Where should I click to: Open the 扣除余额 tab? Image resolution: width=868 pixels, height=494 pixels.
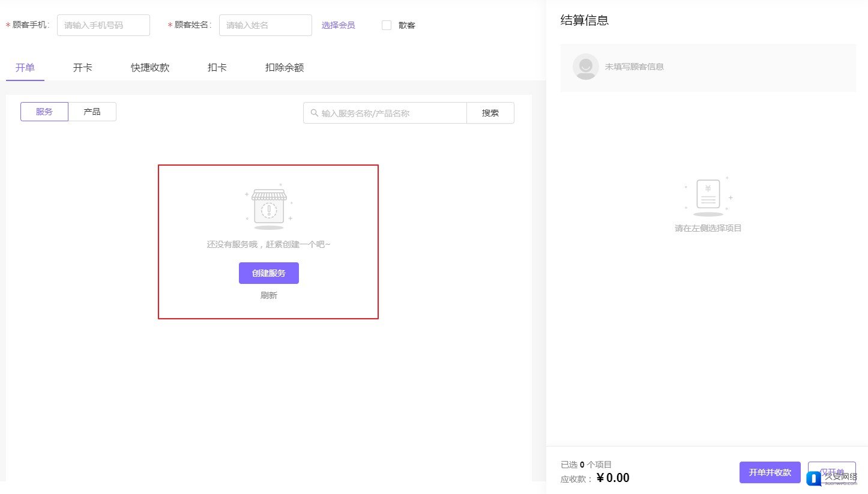pyautogui.click(x=285, y=68)
